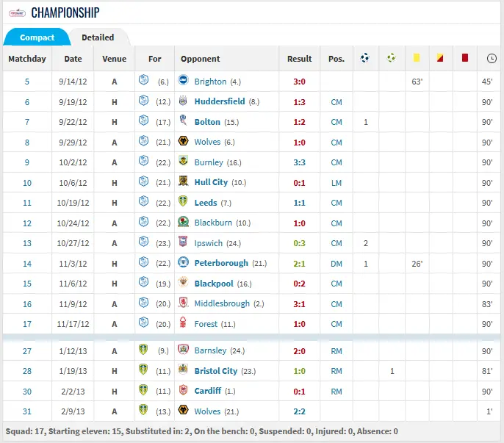Click the Wolves crest in matchday 8 row
The image size is (504, 443).
click(x=184, y=142)
